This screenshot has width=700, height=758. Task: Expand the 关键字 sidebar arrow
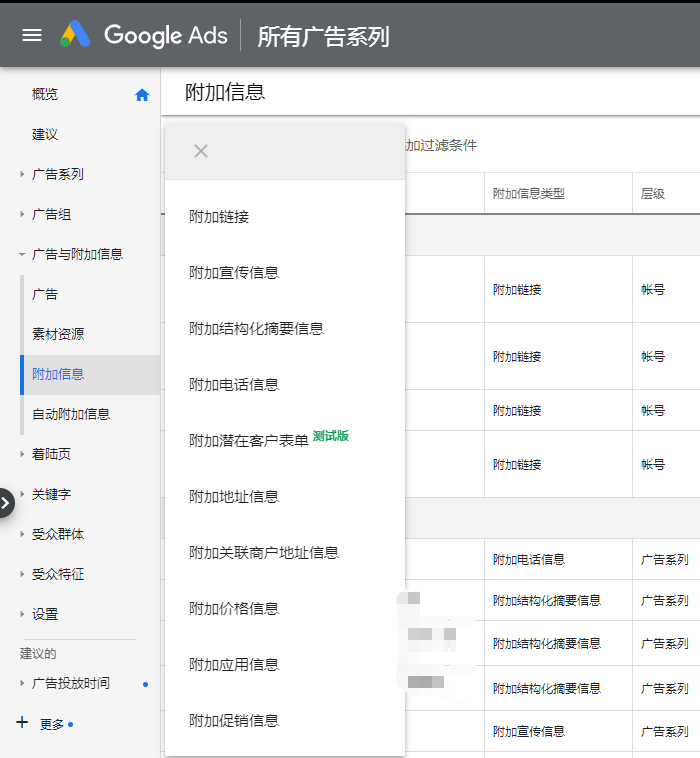point(22,494)
